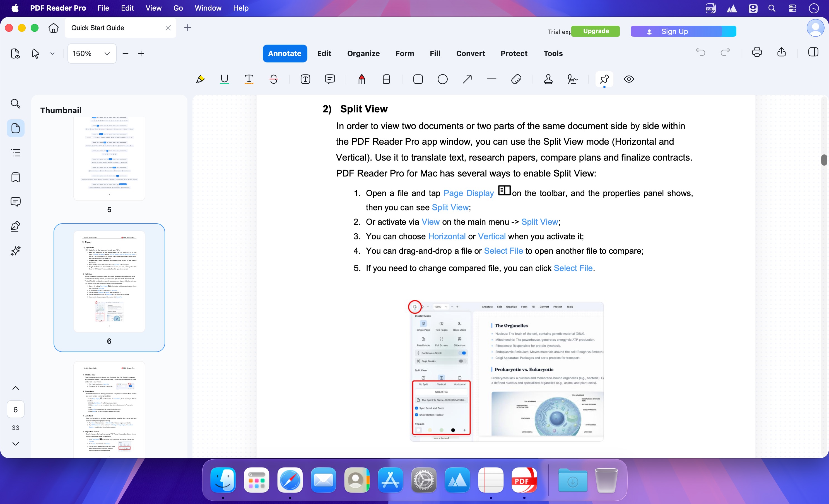Click the Home icon
Screen dimensions: 829x504
pyautogui.click(x=54, y=28)
